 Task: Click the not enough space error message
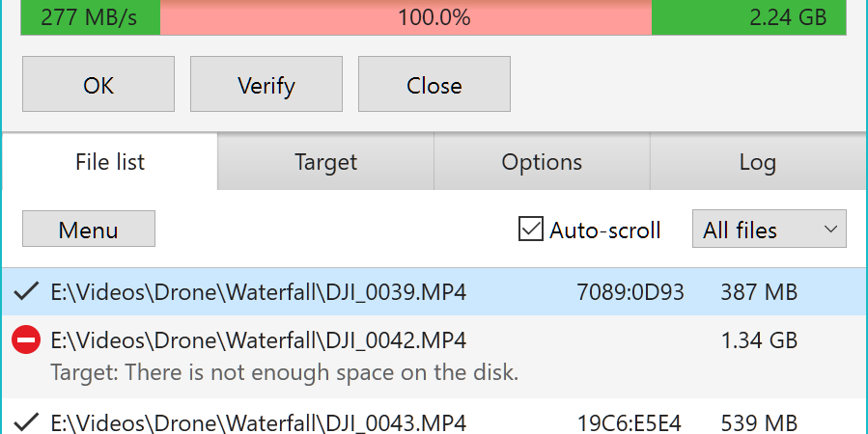click(285, 372)
